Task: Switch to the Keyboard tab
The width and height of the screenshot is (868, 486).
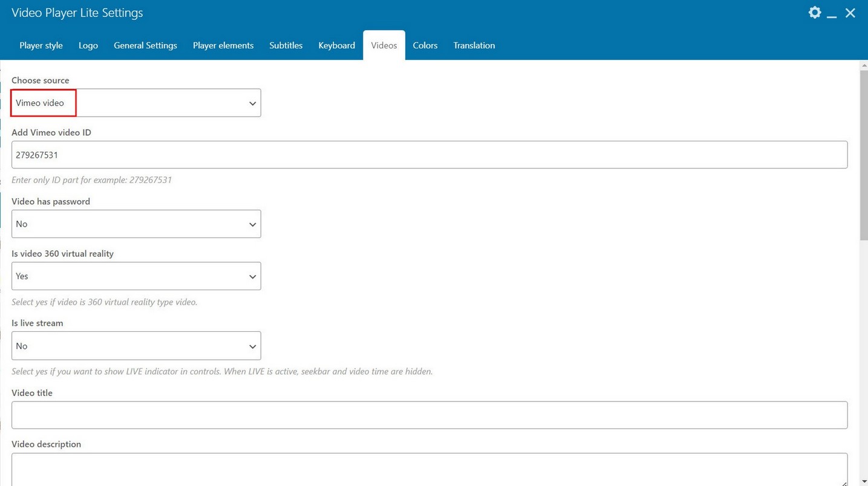Action: coord(336,45)
